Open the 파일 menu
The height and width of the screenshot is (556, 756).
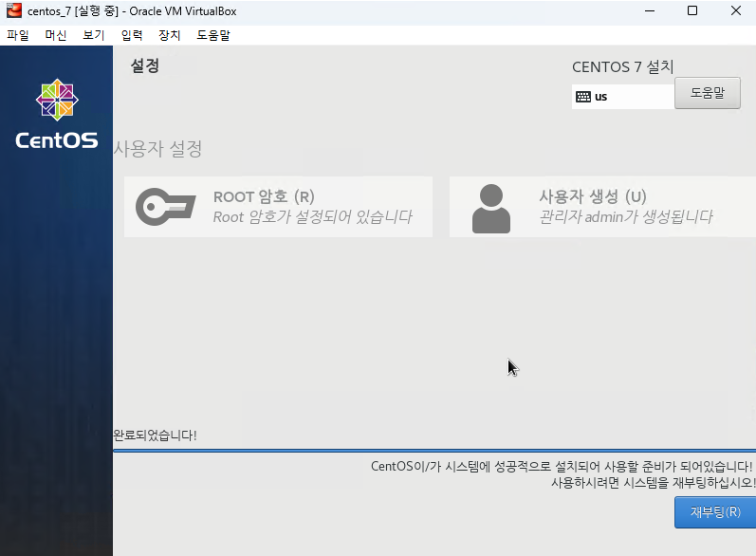coord(18,35)
